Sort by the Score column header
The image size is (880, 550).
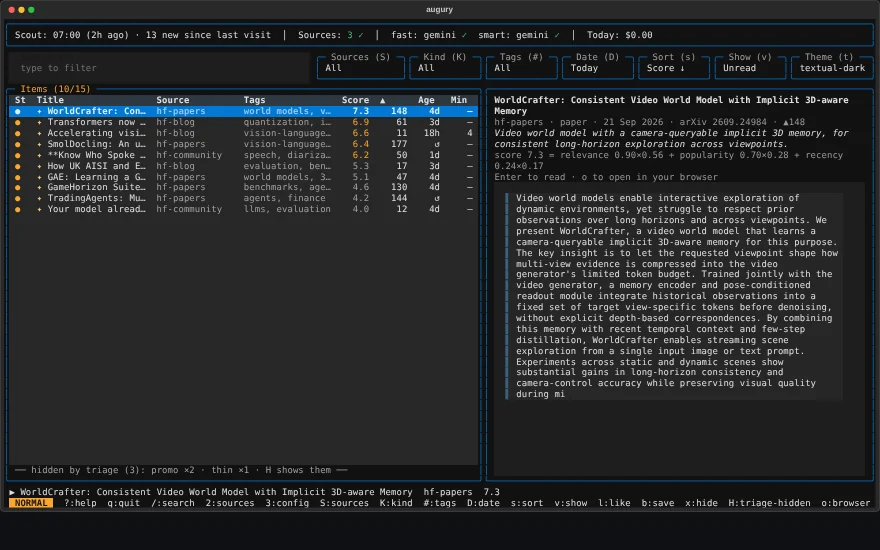(x=355, y=100)
